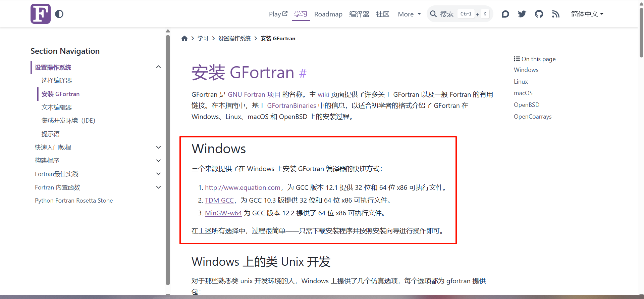Image resolution: width=644 pixels, height=299 pixels.
Task: Collapse the 设置操作系统 sidebar section
Action: pos(159,67)
